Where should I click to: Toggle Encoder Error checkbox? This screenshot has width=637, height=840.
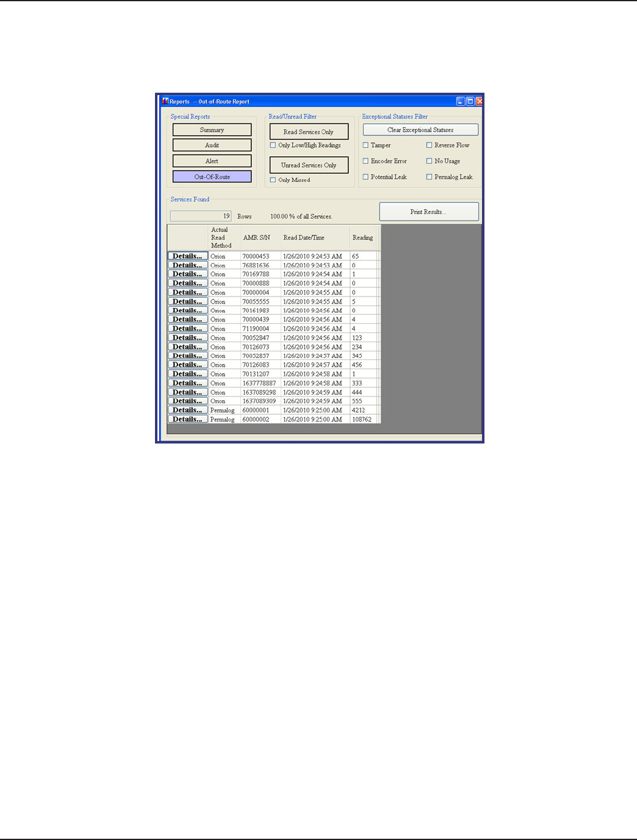pyautogui.click(x=365, y=161)
